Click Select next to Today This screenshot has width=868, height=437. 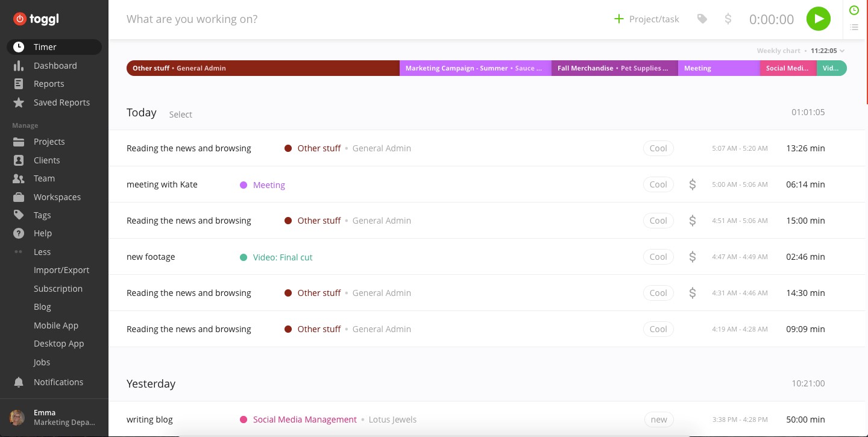tap(180, 115)
